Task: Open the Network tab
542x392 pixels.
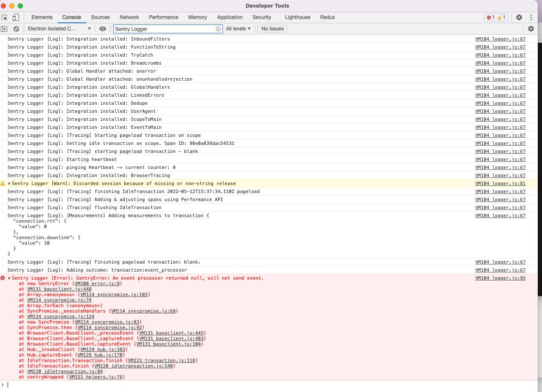Action: click(x=129, y=17)
